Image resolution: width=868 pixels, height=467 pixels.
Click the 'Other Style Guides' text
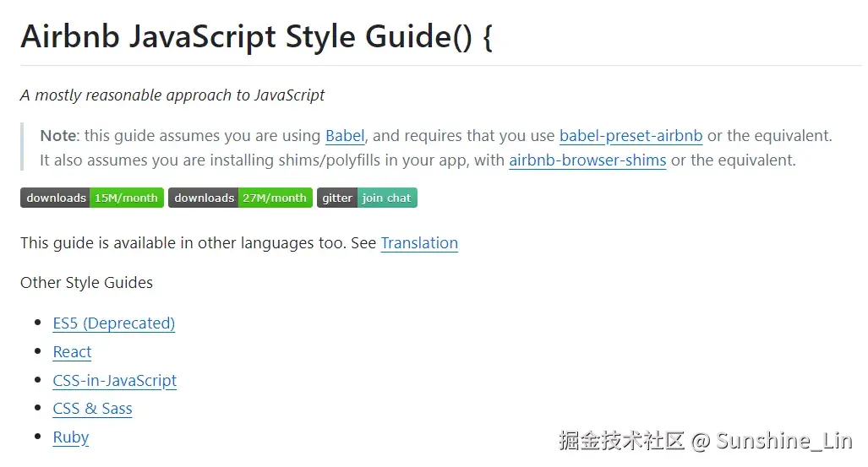tap(86, 283)
